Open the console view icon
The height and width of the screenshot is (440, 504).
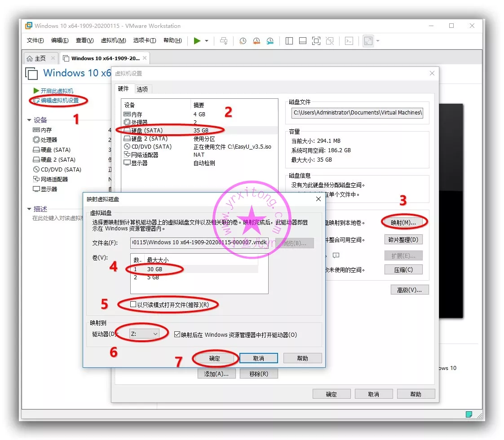(x=349, y=41)
